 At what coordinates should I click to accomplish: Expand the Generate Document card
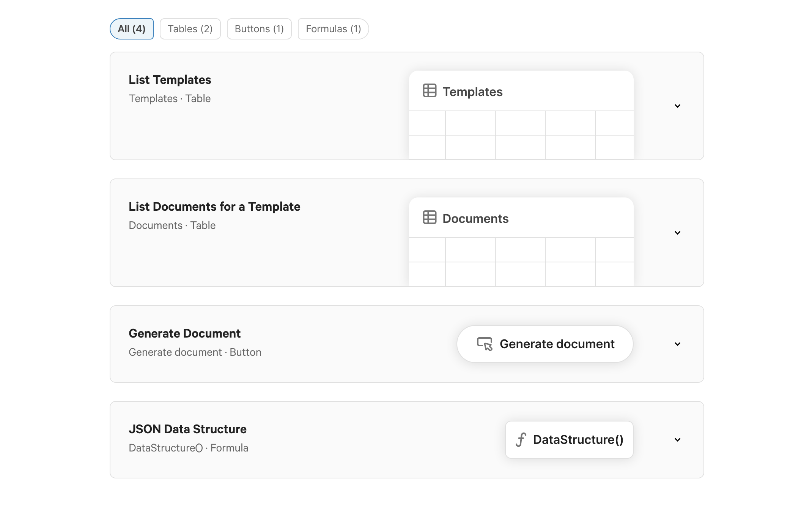678,344
